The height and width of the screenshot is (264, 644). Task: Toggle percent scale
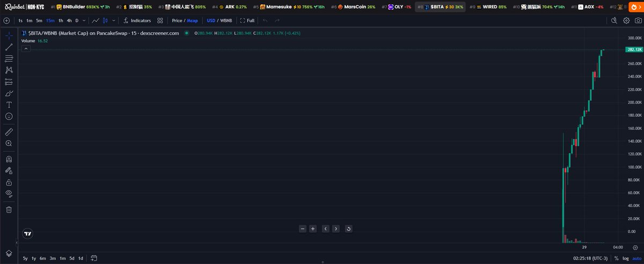pos(617,258)
